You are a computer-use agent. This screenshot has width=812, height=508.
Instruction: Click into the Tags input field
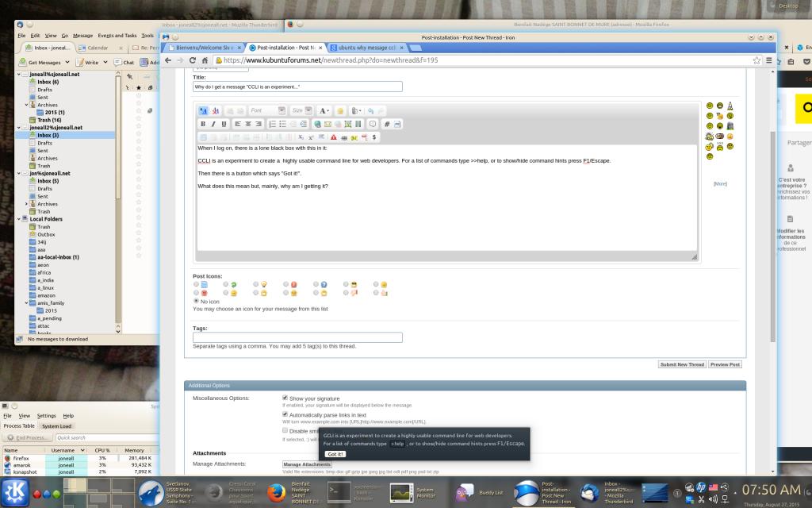click(x=297, y=337)
